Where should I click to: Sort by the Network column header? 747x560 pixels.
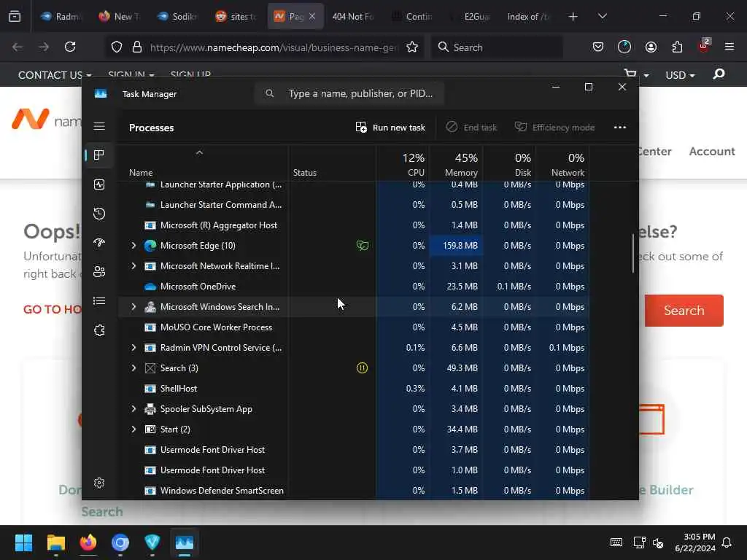pos(563,164)
